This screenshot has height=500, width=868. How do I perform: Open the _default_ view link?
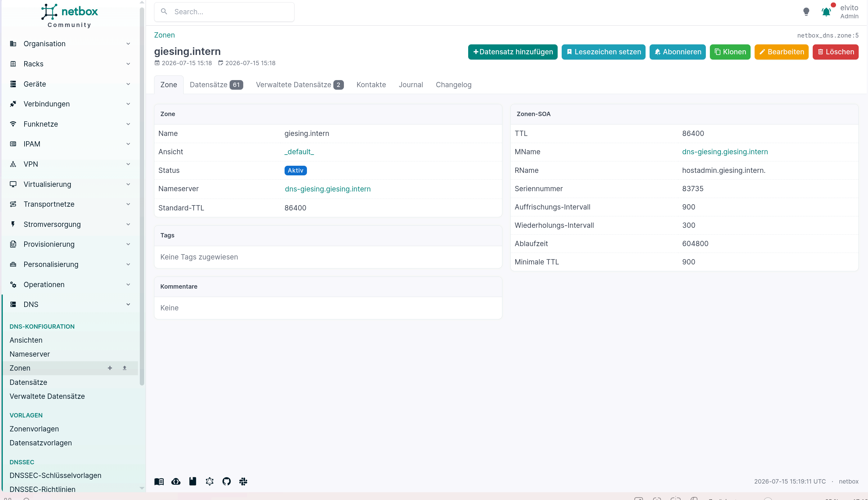point(299,152)
